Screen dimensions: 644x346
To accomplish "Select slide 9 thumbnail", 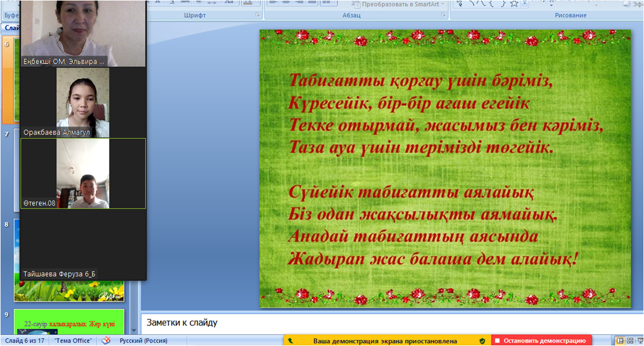I will tap(68, 324).
